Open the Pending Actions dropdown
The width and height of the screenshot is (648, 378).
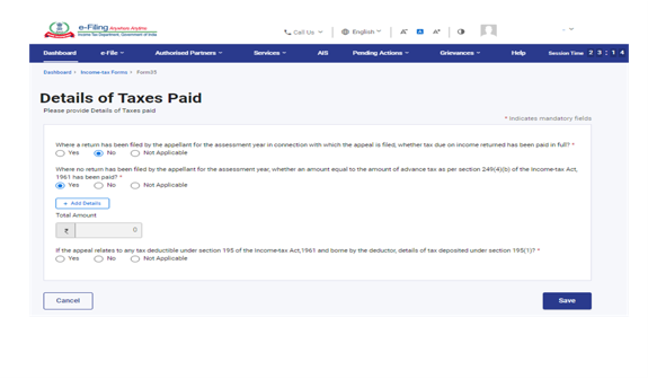pyautogui.click(x=381, y=53)
